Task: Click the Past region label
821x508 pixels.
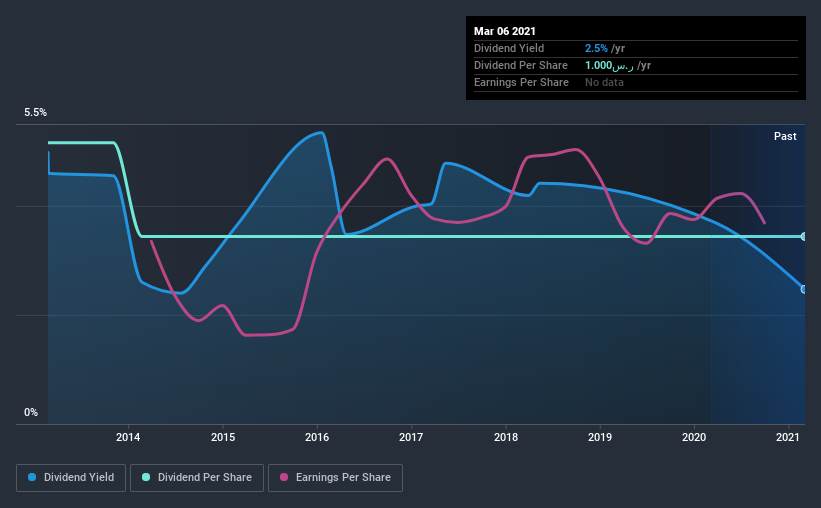Action: coord(785,136)
